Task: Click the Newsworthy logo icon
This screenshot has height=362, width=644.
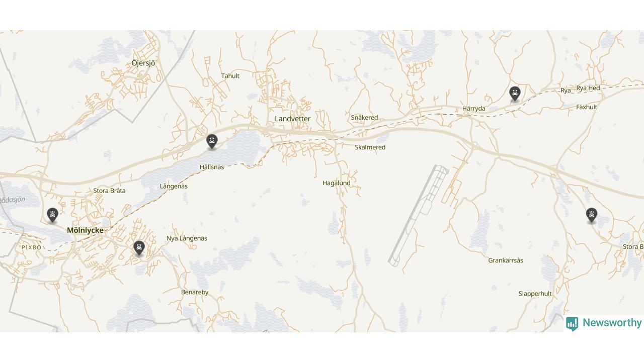Action: (x=572, y=323)
